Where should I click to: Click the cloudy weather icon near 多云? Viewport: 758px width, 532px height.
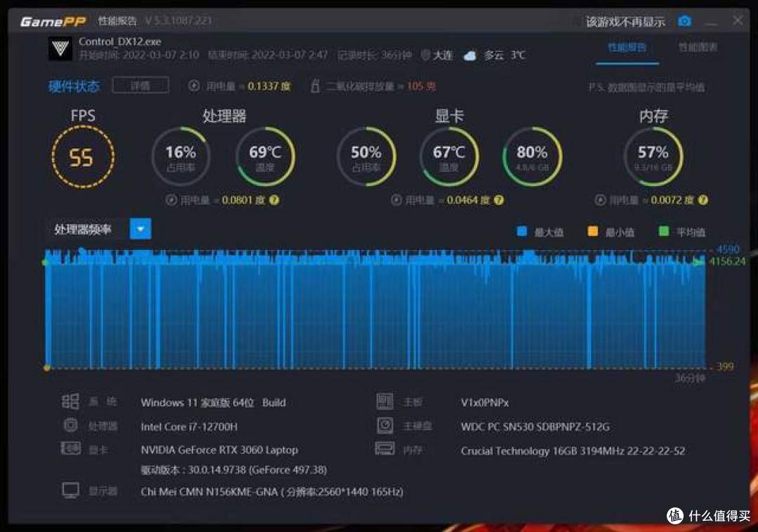[470, 54]
